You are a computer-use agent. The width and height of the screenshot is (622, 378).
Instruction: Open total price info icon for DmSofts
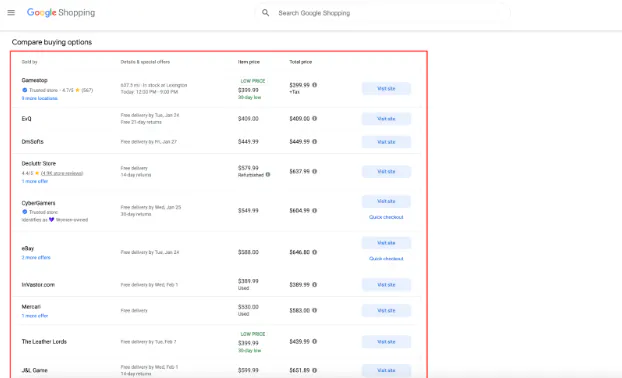[315, 142]
